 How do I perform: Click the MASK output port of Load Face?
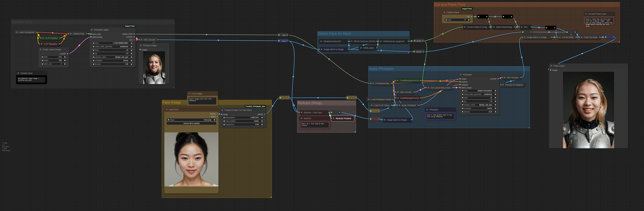217,117
